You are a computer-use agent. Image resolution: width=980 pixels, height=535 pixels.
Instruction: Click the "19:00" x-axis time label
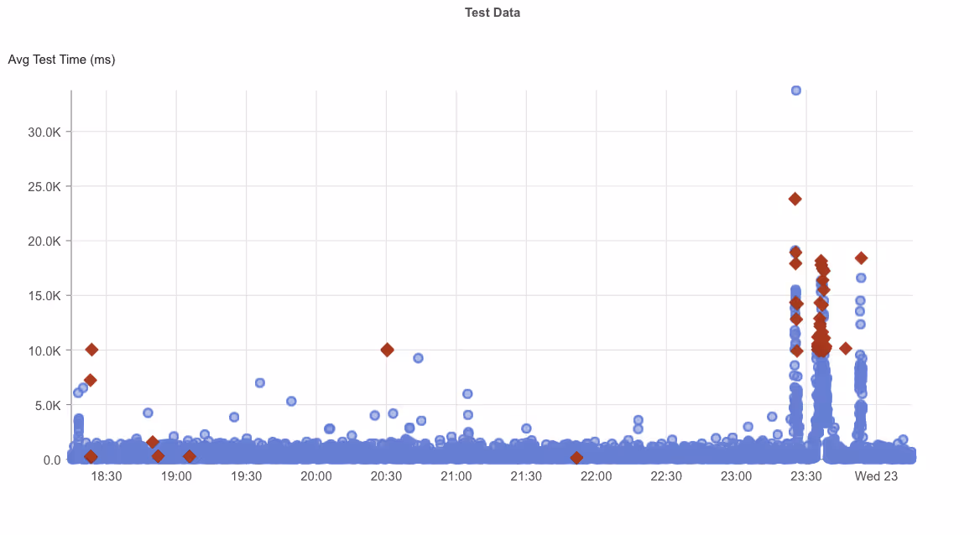click(176, 476)
